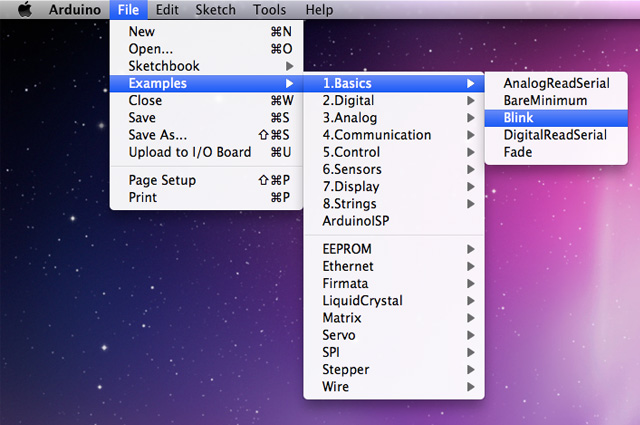Image resolution: width=640 pixels, height=425 pixels.
Task: Click Upload to I/O Board
Action: 189,152
